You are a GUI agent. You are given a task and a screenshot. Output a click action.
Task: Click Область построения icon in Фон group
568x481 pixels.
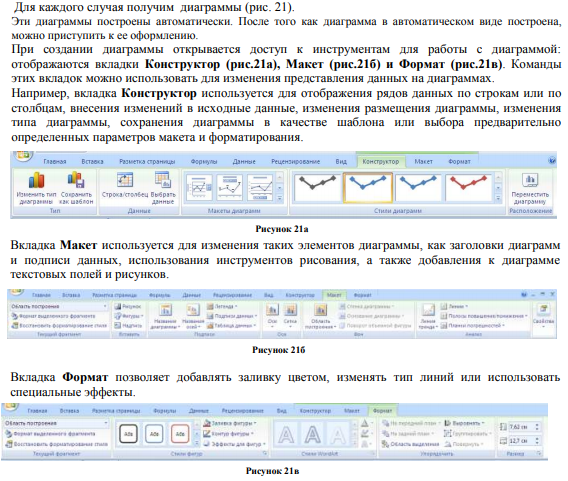(x=320, y=310)
